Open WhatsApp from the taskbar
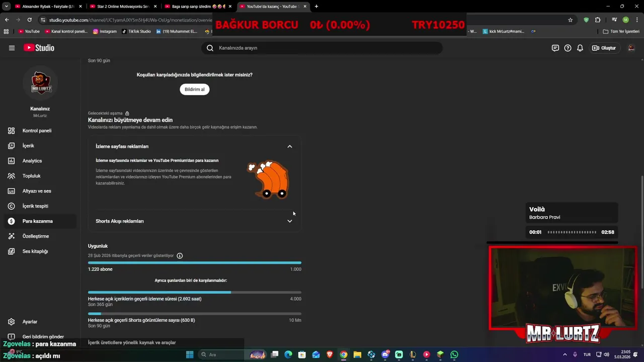Image resolution: width=644 pixels, height=362 pixels. (x=454, y=354)
